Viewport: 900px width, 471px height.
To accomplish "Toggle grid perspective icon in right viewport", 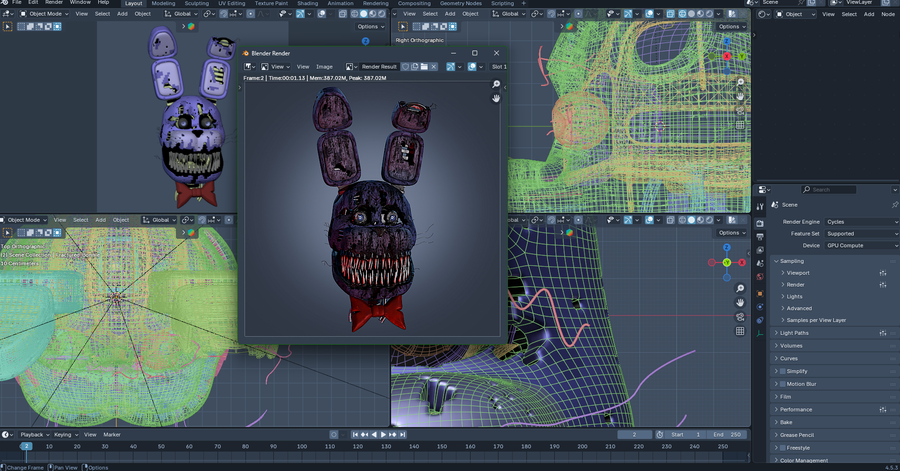I will point(740,331).
